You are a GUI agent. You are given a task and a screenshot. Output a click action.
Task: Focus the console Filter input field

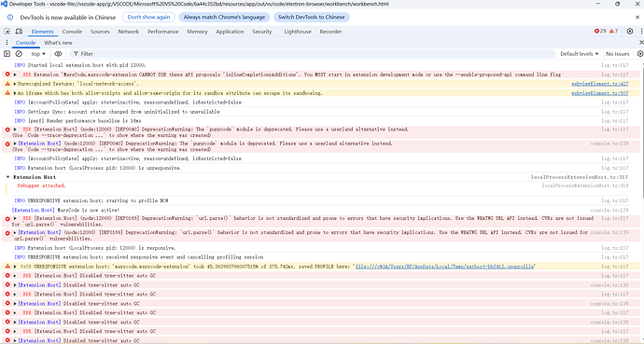[x=312, y=54]
